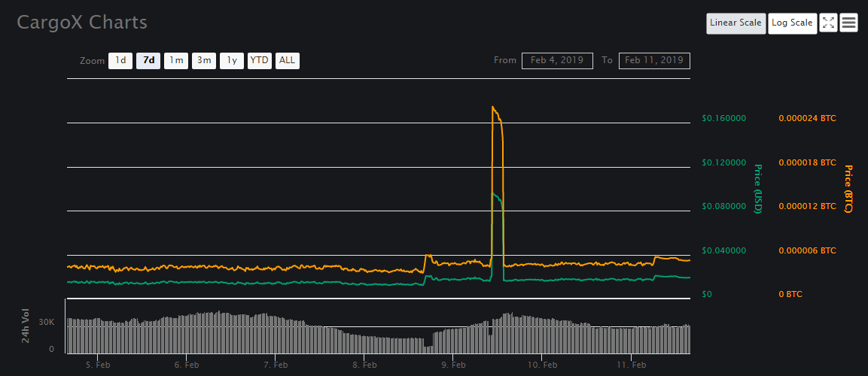The image size is (868, 376).
Task: Select the 9. Feb timeline tick
Action: coord(453,365)
